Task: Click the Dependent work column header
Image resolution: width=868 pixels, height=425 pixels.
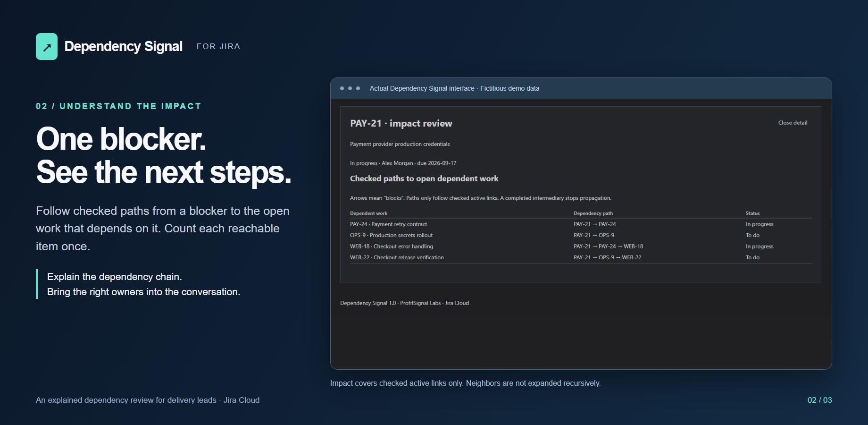Action: tap(368, 213)
